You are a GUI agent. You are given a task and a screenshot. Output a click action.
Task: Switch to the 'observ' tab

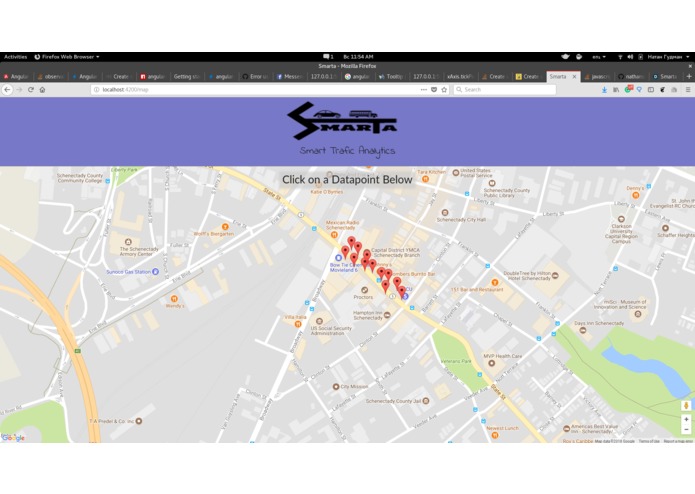51,77
